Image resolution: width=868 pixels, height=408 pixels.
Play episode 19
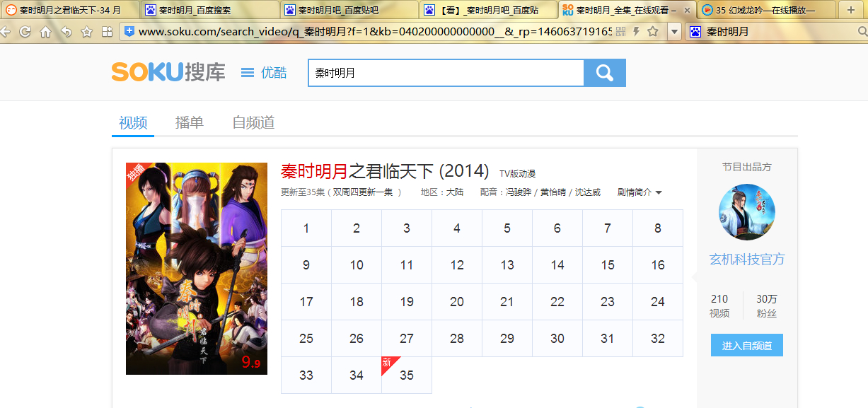pyautogui.click(x=407, y=302)
